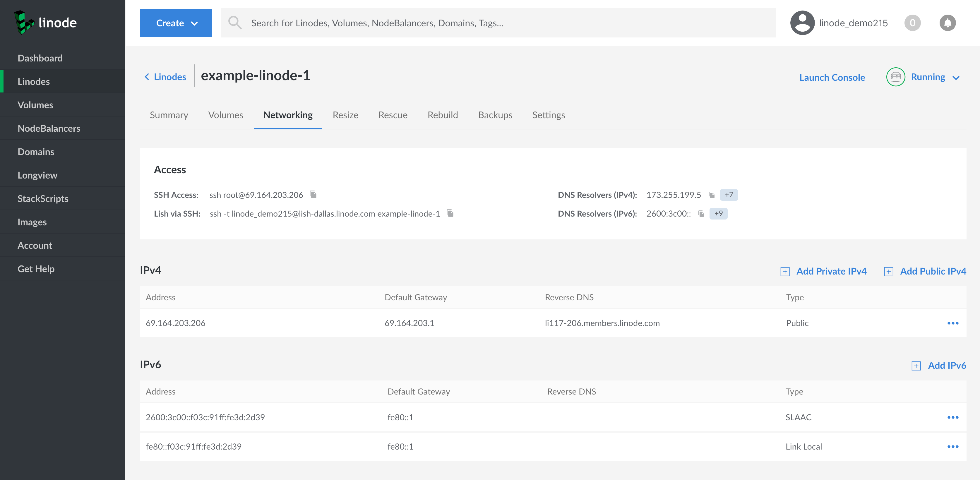The width and height of the screenshot is (980, 480).
Task: Open the user avatar icon
Action: [x=802, y=23]
